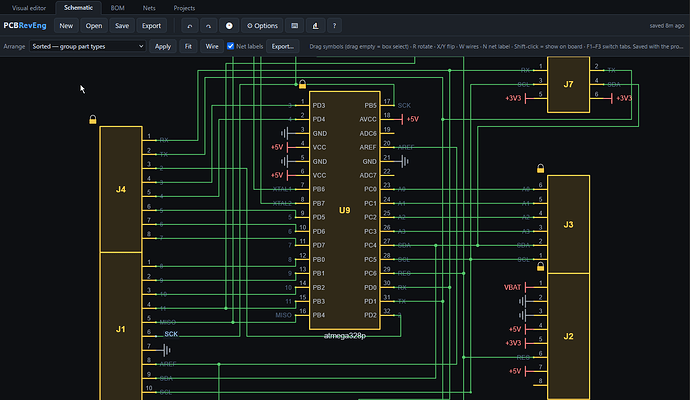
Task: Click the microscope icon in toolbar
Action: [316, 26]
